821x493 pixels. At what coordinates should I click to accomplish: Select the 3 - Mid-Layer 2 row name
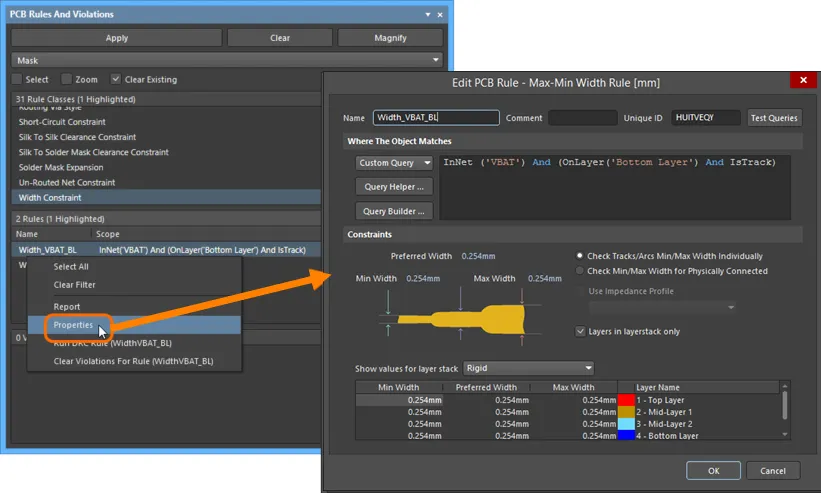click(x=664, y=424)
